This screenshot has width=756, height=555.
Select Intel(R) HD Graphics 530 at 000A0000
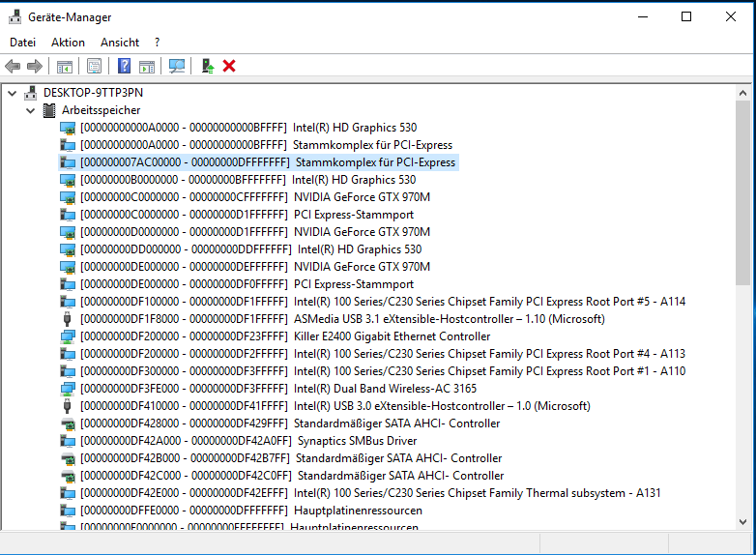coord(248,128)
